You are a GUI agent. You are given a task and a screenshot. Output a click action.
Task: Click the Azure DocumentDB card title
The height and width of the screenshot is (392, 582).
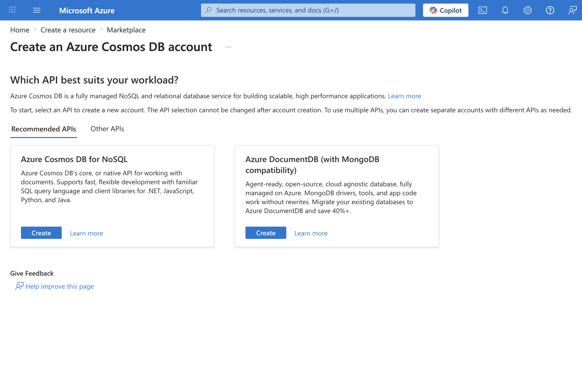click(312, 165)
